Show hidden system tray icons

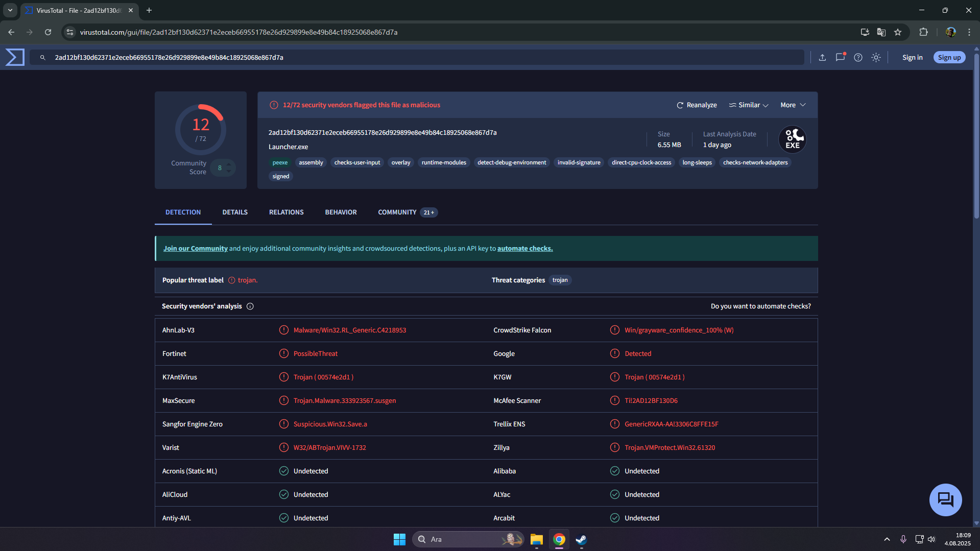tap(887, 539)
